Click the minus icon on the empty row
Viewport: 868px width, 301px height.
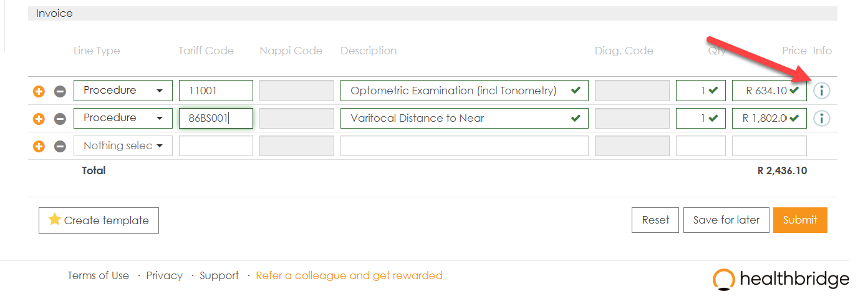tap(60, 146)
